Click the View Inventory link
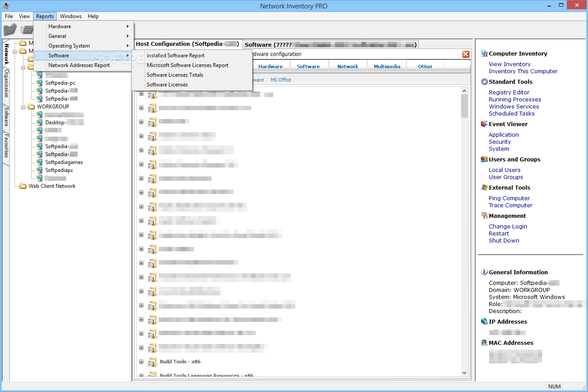This screenshot has width=588, height=392. click(510, 64)
